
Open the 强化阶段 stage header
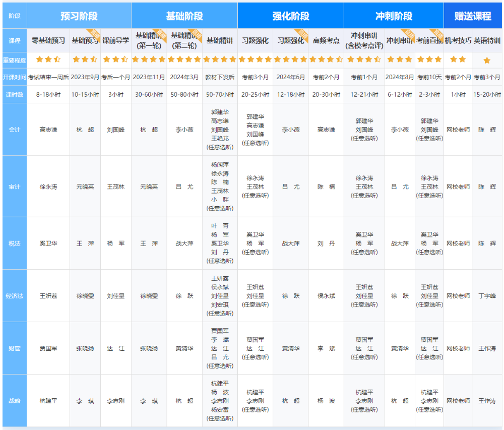tap(290, 16)
